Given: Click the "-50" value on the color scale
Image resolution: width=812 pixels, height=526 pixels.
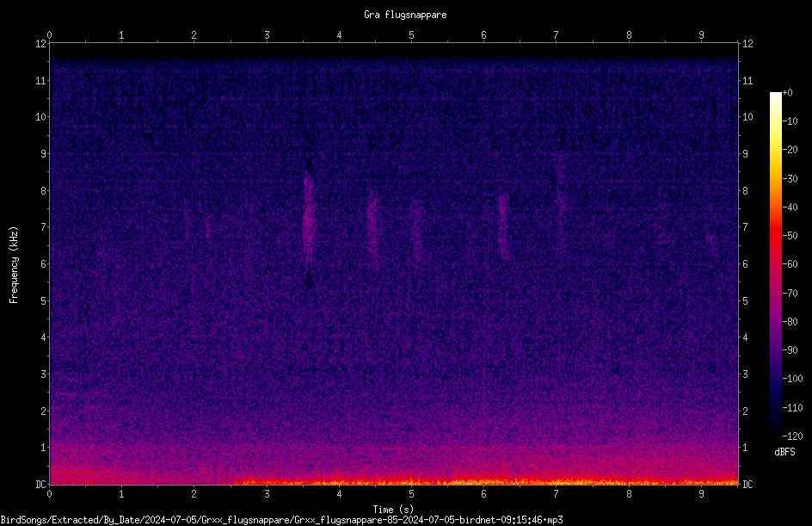Looking at the screenshot, I should pos(790,236).
